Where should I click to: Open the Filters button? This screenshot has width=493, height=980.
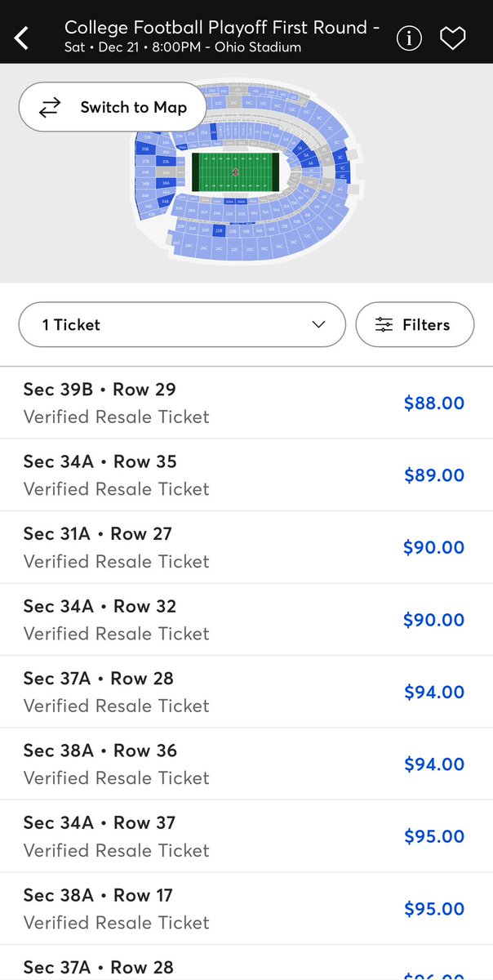coord(415,325)
